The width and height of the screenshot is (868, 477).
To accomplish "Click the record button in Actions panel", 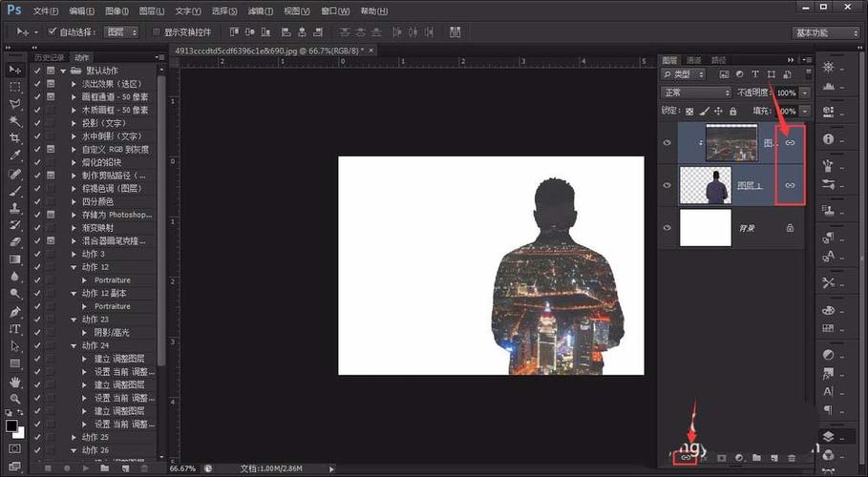I will click(x=67, y=468).
